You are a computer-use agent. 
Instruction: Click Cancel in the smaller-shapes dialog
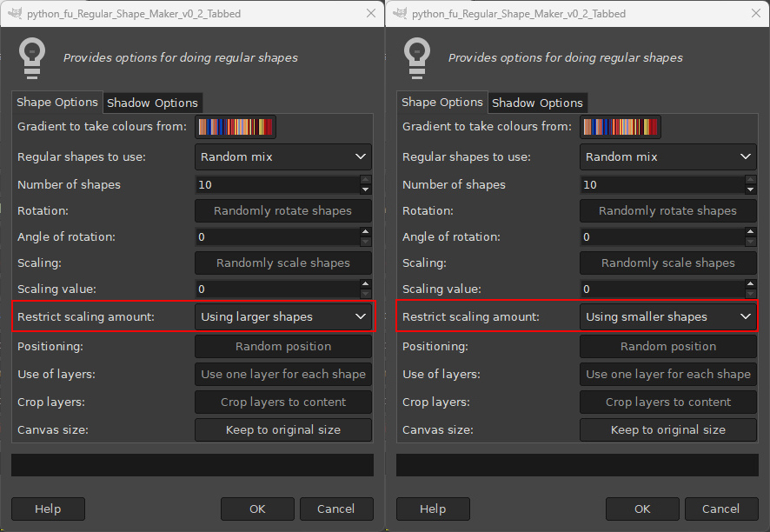pos(721,509)
